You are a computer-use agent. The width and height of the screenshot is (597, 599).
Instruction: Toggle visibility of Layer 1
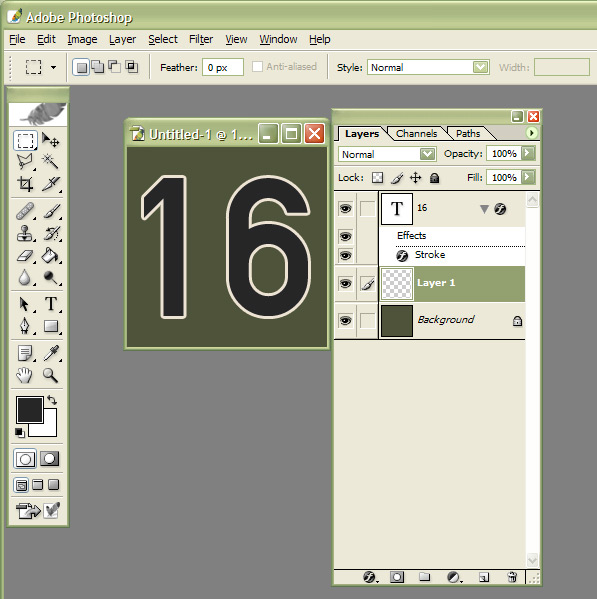point(345,283)
